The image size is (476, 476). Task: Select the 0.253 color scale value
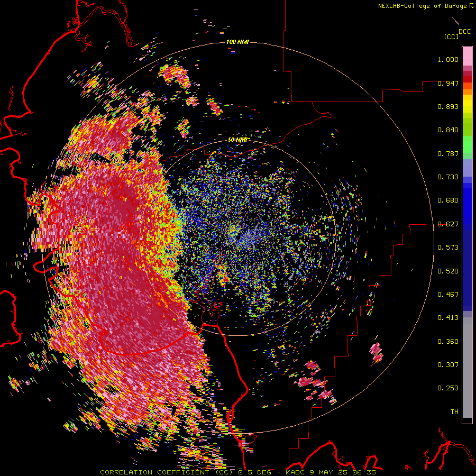point(448,388)
